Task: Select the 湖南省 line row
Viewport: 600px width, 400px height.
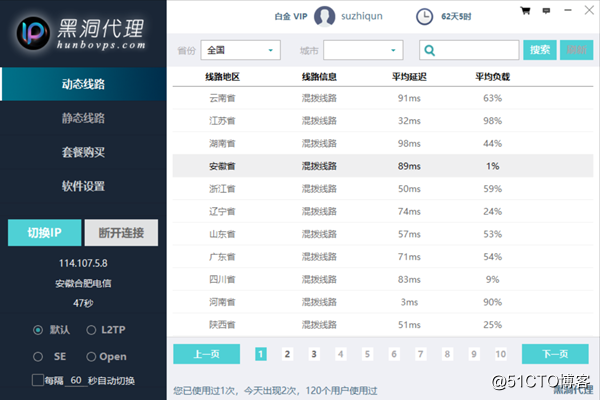Action: (383, 144)
